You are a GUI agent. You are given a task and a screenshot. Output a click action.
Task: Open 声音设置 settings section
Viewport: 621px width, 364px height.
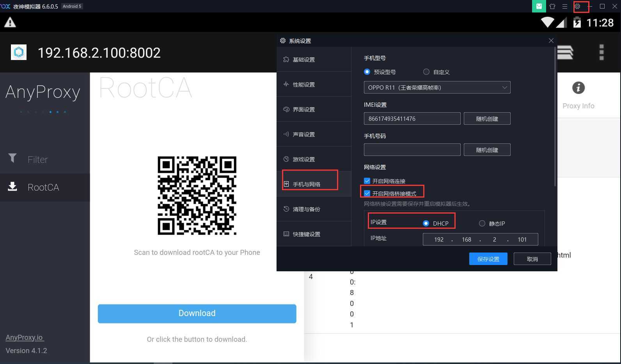(314, 134)
